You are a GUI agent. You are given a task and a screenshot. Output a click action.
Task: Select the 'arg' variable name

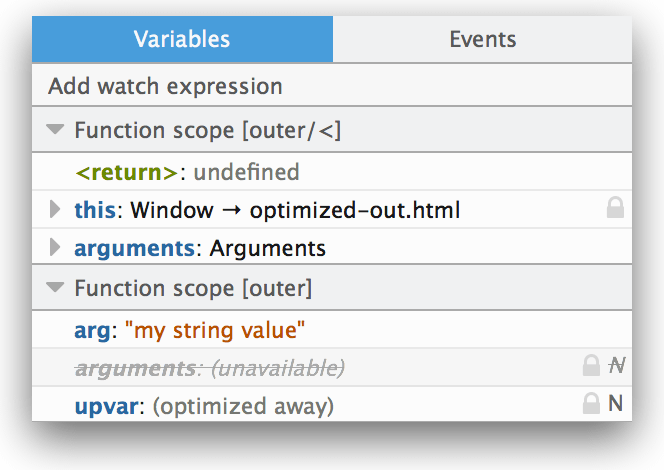pos(92,330)
